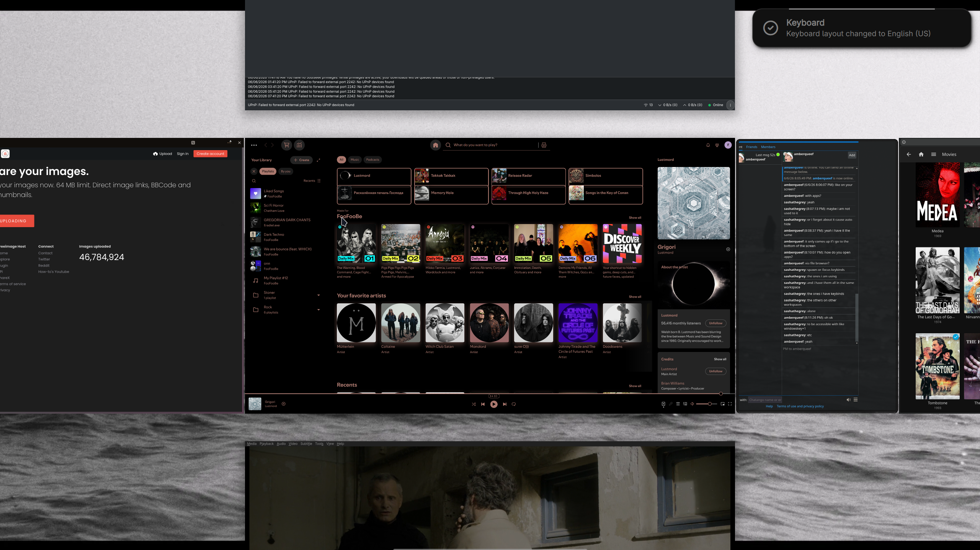The width and height of the screenshot is (980, 550).
Task: Open the Create menu in Your Library
Action: click(x=302, y=160)
